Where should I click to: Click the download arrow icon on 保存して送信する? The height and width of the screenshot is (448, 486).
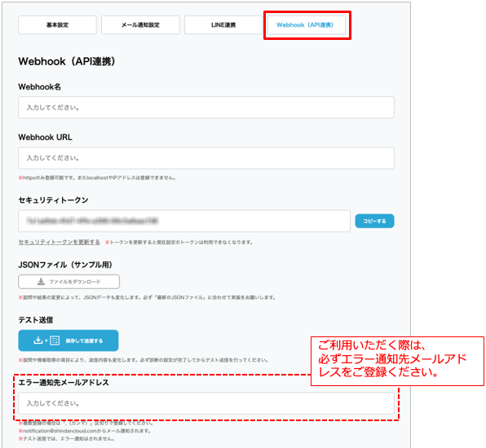(x=38, y=340)
